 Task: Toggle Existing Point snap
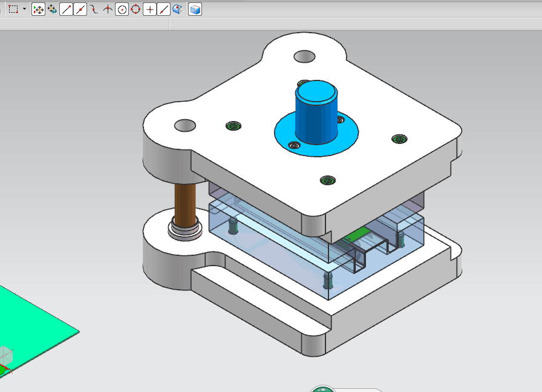tap(149, 9)
